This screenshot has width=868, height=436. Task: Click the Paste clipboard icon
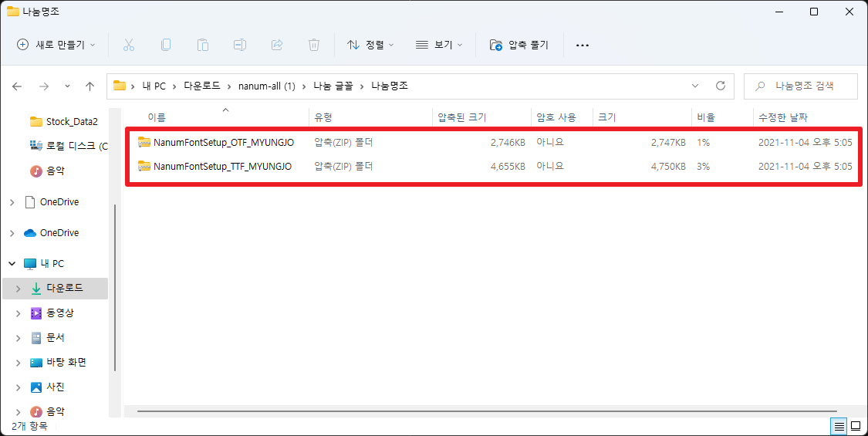(203, 45)
